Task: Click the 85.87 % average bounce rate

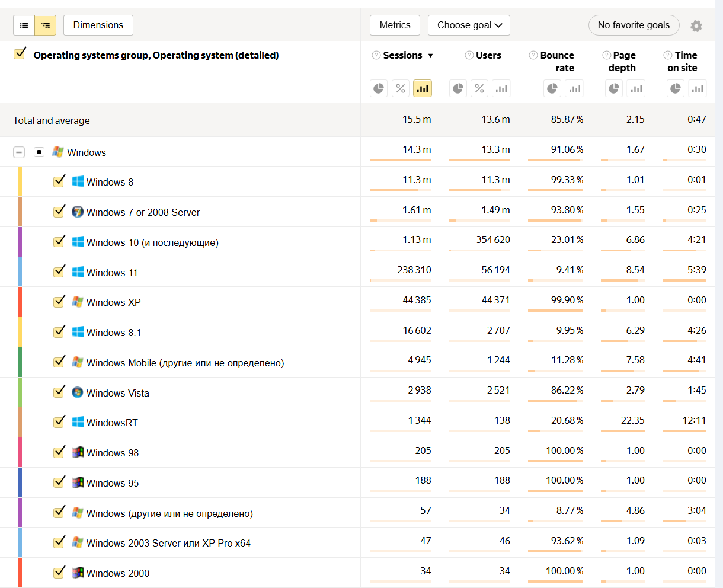Action: coord(567,119)
